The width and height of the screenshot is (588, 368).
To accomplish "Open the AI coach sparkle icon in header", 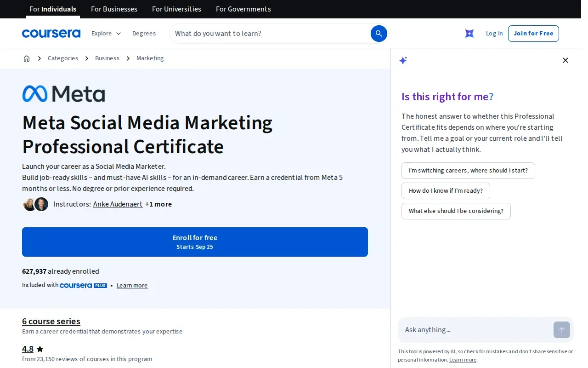I will point(469,33).
